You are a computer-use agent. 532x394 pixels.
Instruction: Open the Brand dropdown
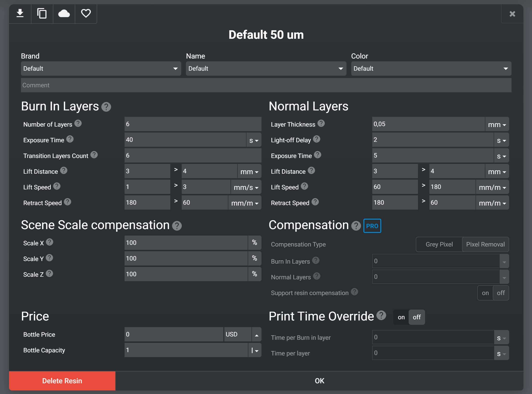[101, 69]
